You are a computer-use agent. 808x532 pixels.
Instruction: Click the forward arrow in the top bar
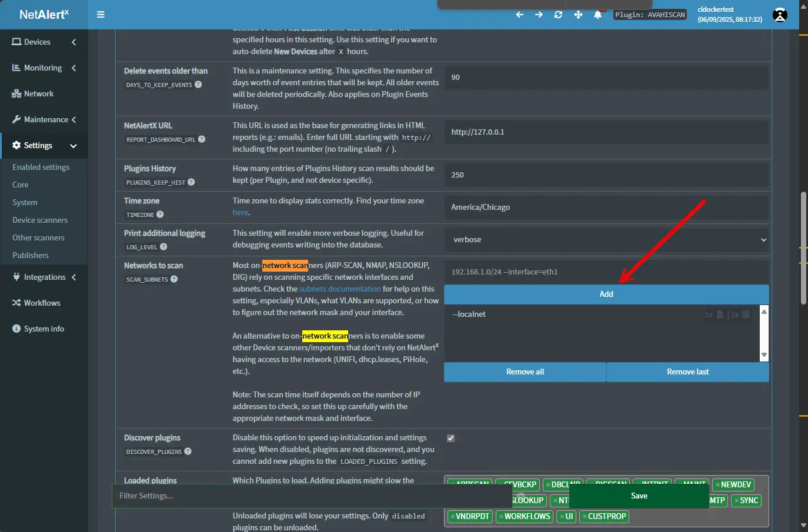point(539,15)
